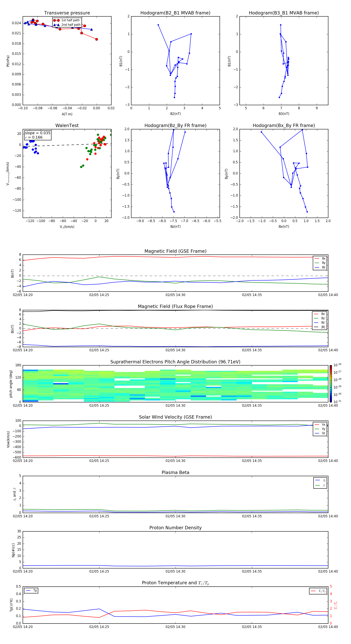Click the 'Hodogram(Bz_By FR frame)' title
Viewport: 351px width, 644px height.
point(175,125)
